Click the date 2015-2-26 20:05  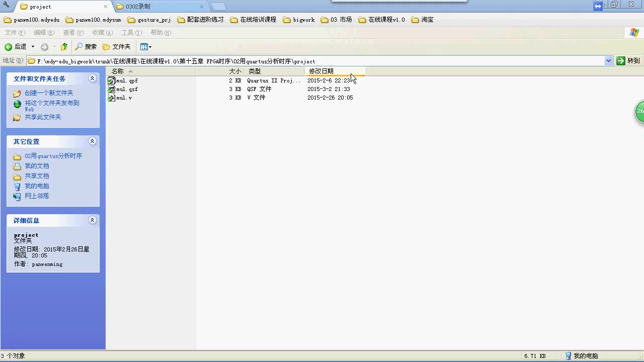tap(330, 98)
